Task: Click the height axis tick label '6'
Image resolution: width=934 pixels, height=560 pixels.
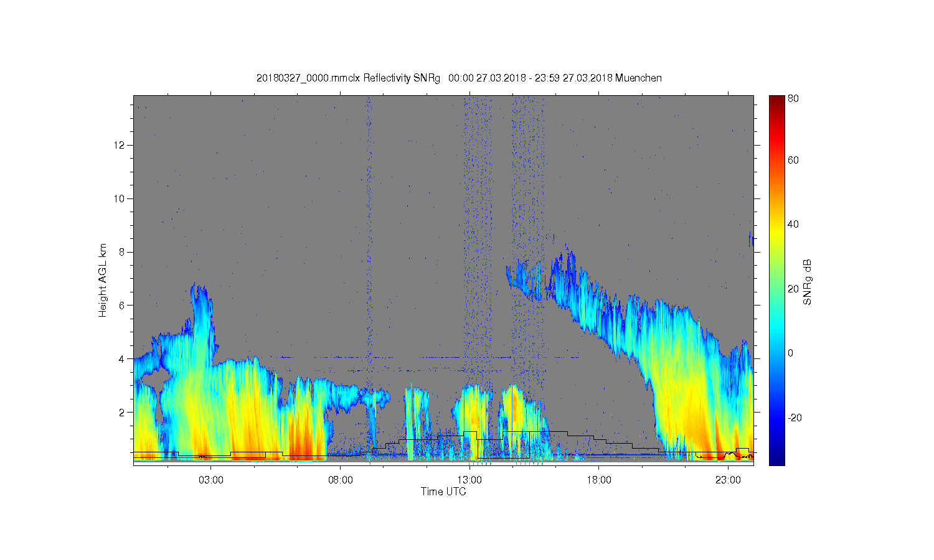Action: click(x=123, y=306)
